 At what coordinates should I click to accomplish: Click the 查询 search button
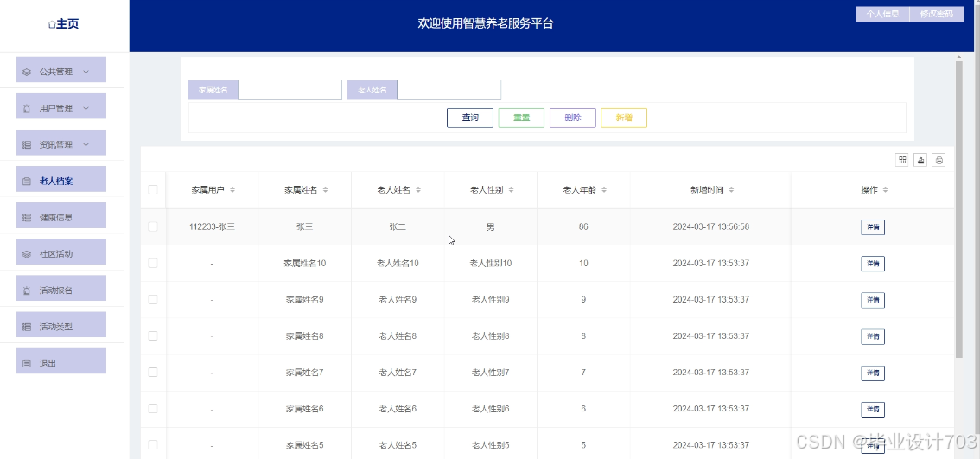470,118
